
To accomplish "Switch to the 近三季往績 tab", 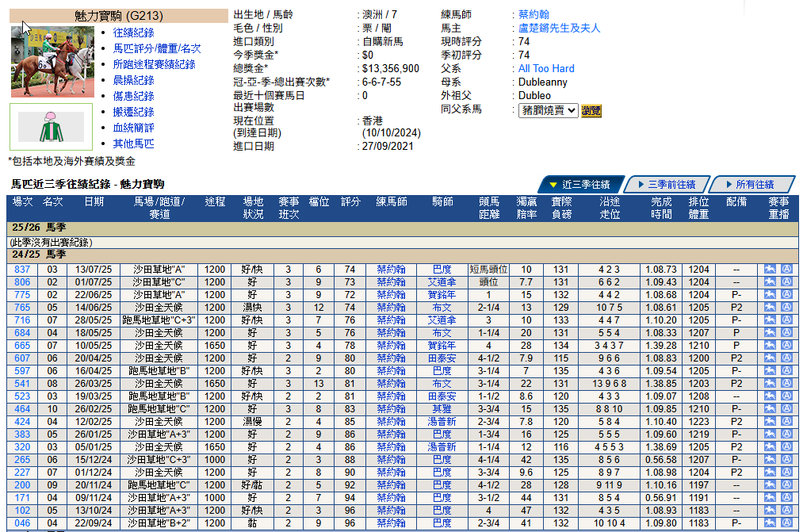I will pos(580,184).
